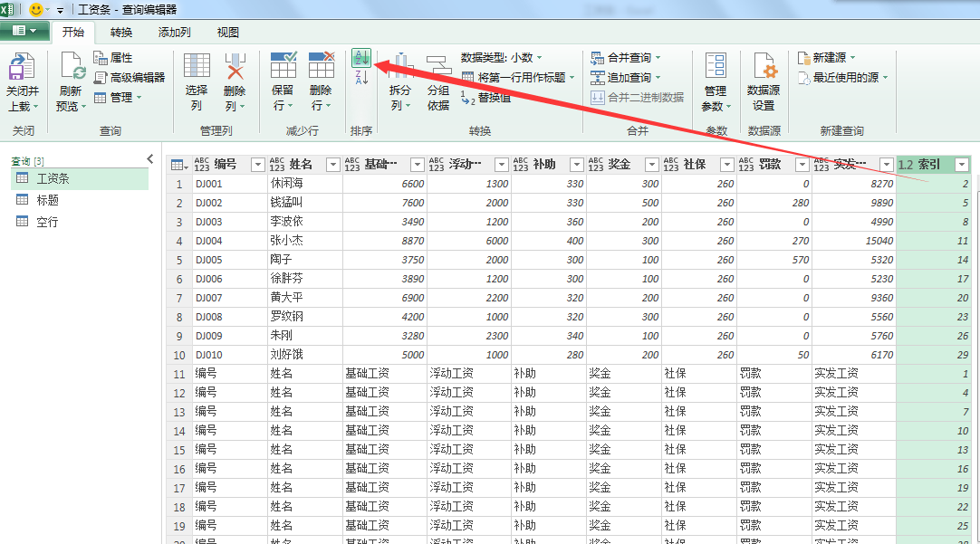Open the Advanced Editor (高级编辑器)
This screenshot has height=544, width=980.
[x=130, y=78]
